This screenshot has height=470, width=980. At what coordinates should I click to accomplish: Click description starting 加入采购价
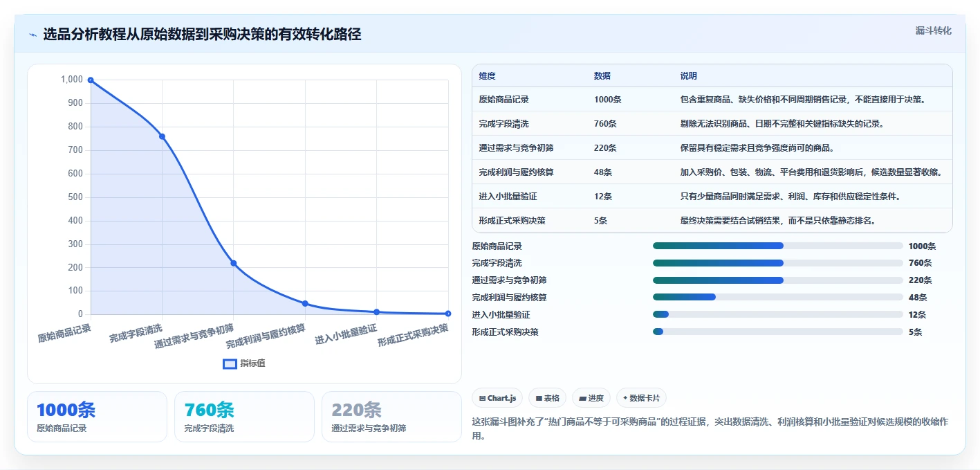(811, 172)
